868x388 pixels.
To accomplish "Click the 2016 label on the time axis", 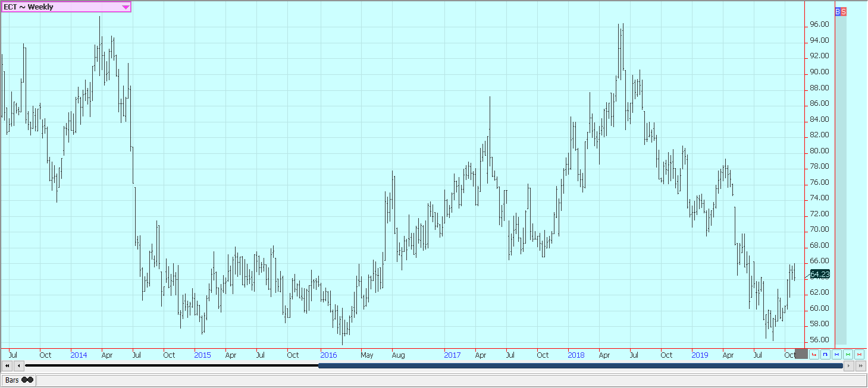I will (328, 355).
